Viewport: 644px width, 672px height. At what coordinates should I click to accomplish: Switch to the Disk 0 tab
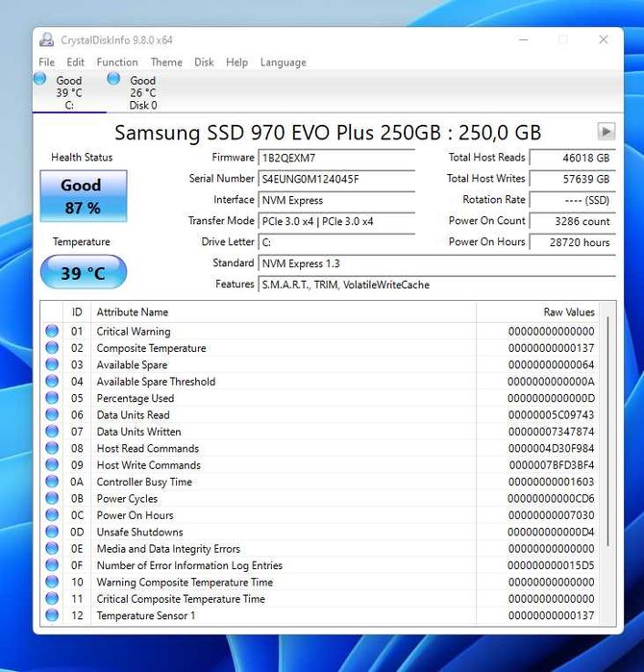coord(142,92)
